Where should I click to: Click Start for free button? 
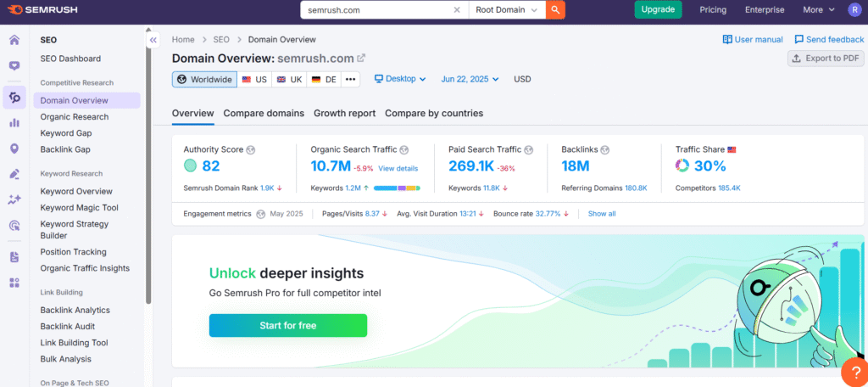pyautogui.click(x=288, y=325)
